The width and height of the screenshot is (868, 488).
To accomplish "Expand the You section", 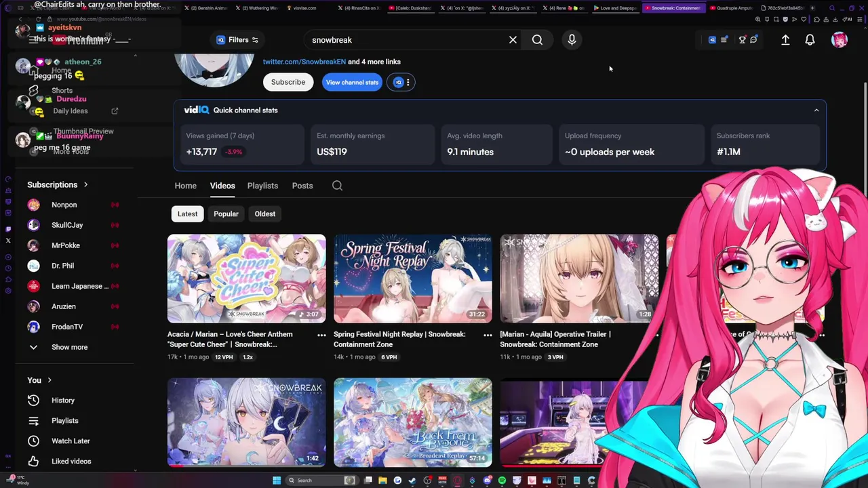I will click(x=39, y=380).
